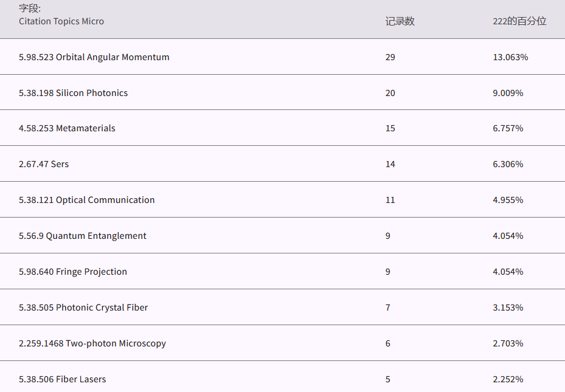The height and width of the screenshot is (392, 565).
Task: Click the 6.757% value for Metamaterials
Action: coord(508,128)
